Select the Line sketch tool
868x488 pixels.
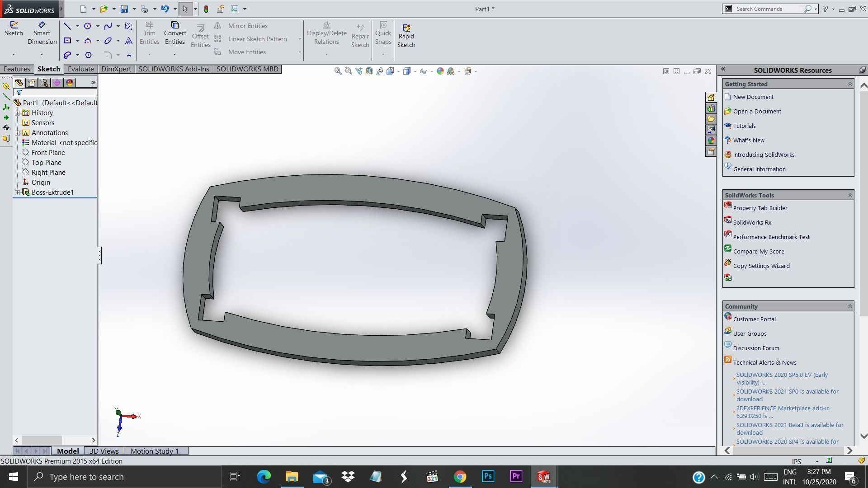pos(67,26)
